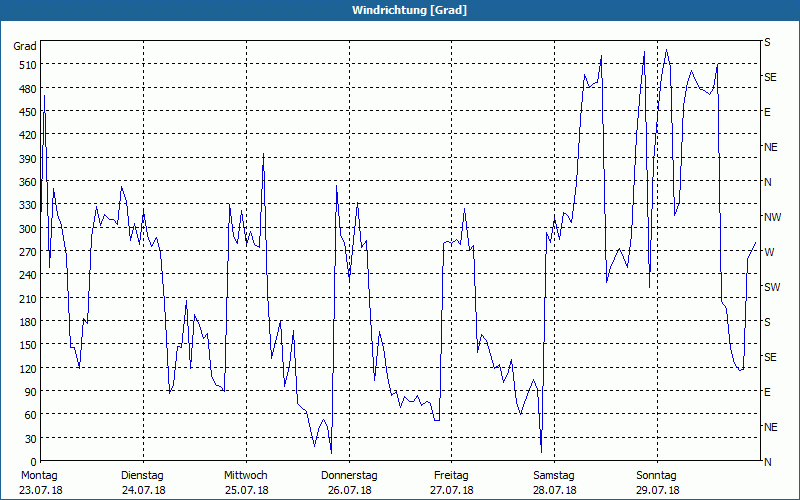Image resolution: width=800 pixels, height=500 pixels.
Task: Click the y-axis value 150
Action: pos(28,345)
